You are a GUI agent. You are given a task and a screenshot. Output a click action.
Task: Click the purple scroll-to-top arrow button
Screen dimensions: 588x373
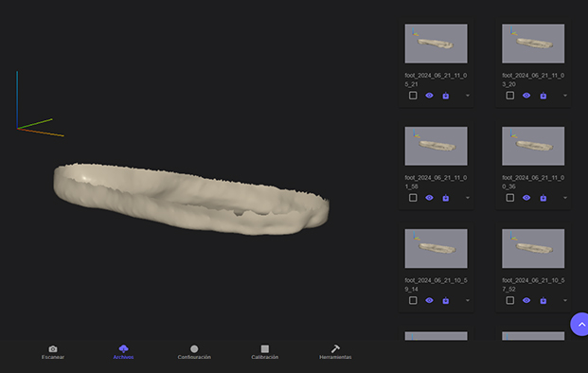point(580,325)
